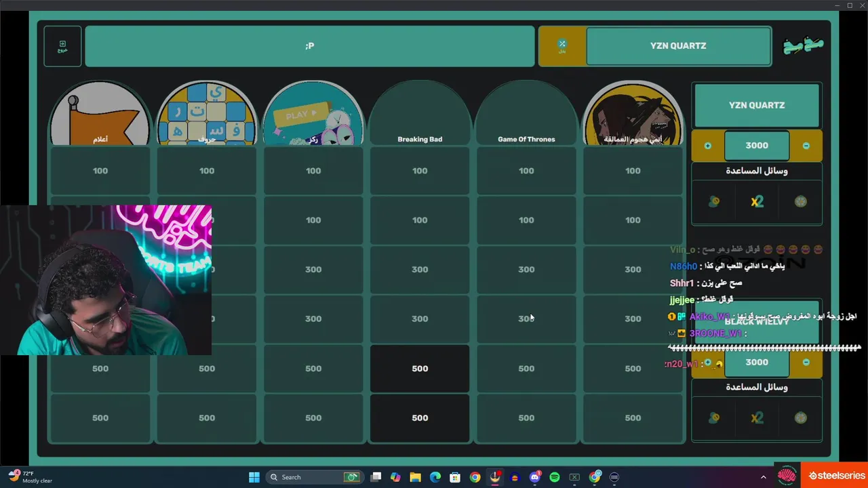Use YZN QUARTZ's x2 double-points helper

pos(757,201)
